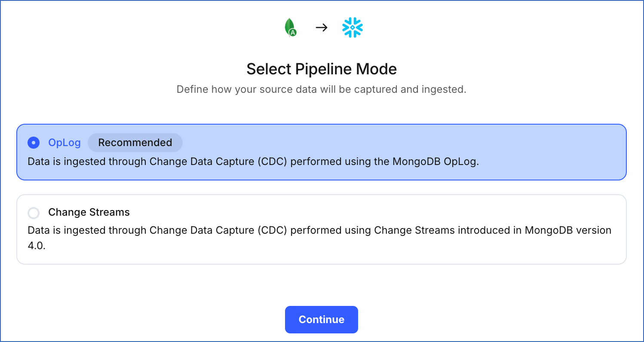Click the snowflake logo representing the data warehouse
This screenshot has width=644, height=342.
pyautogui.click(x=352, y=27)
